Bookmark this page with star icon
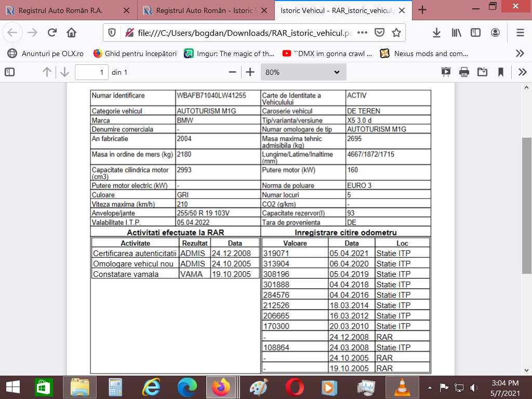Screen dimensions: 532x399 click(x=396, y=33)
